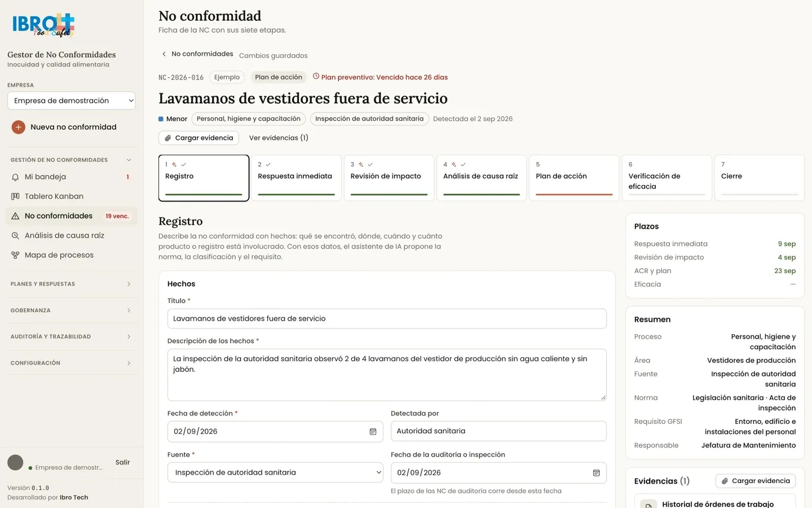Click the Detectada por field
812x508 pixels.
tap(498, 431)
